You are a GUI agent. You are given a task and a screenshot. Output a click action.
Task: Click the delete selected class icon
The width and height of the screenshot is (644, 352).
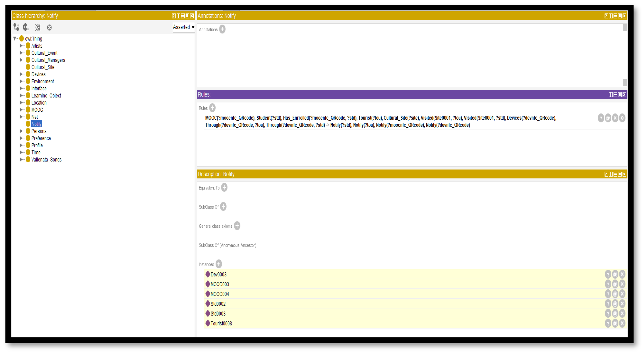(38, 27)
